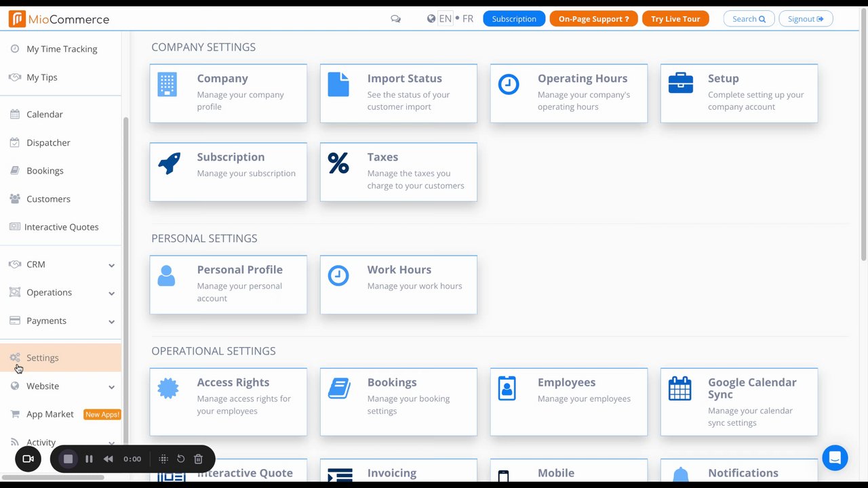Expand the Website sidebar menu
The height and width of the screenshot is (488, 868).
pyautogui.click(x=111, y=387)
